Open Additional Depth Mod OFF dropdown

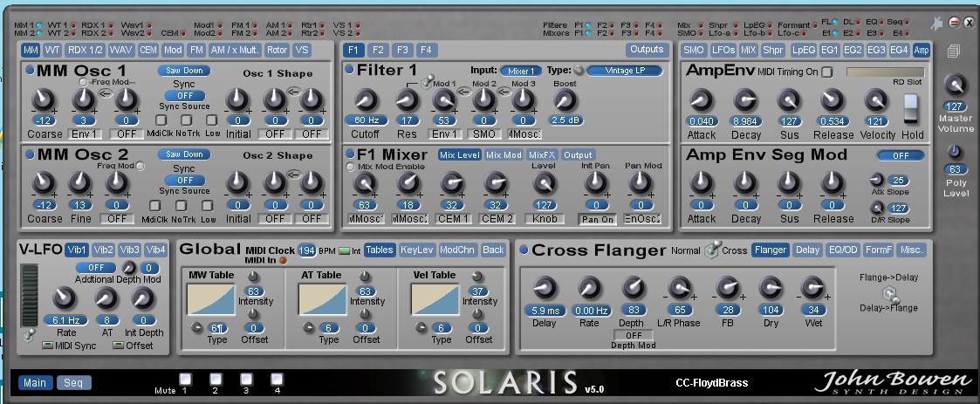[96, 268]
